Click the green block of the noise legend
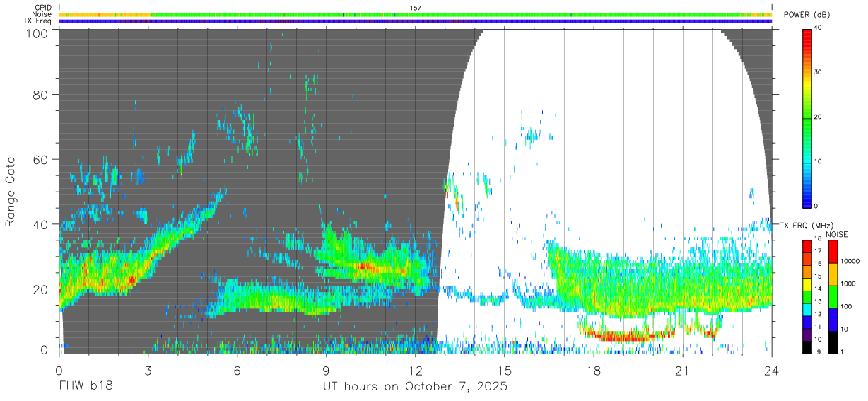The image size is (868, 401). (x=832, y=297)
